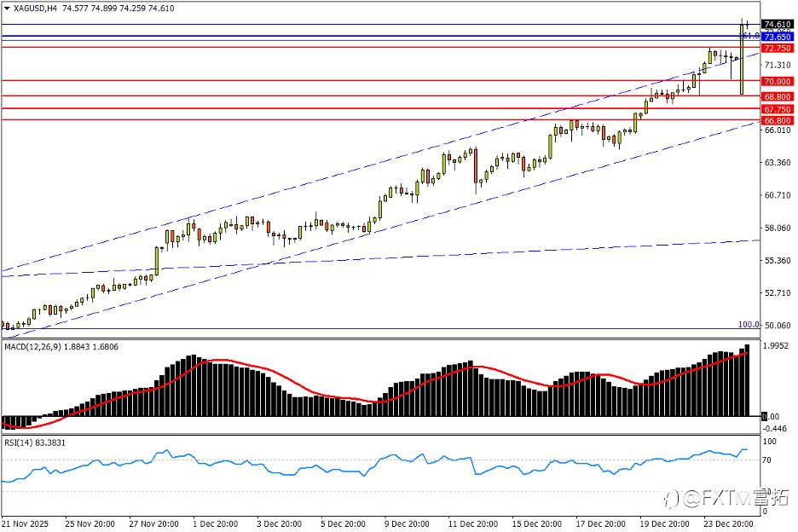Open the chart menu triangle beside XAGUSD,H4

[7, 9]
